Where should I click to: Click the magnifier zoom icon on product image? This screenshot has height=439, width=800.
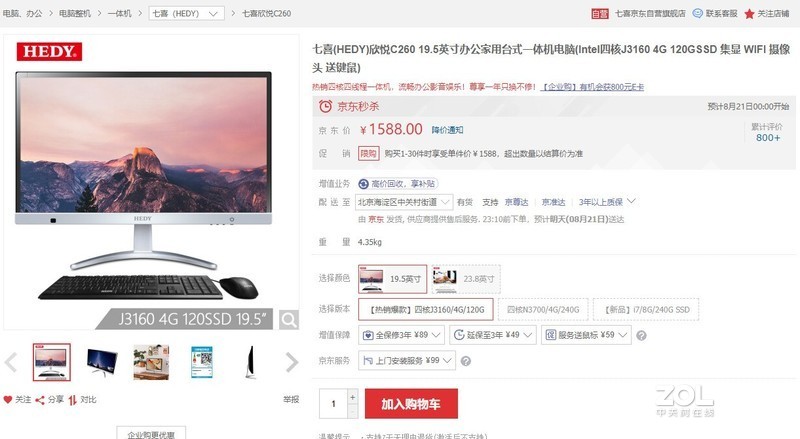coord(288,320)
